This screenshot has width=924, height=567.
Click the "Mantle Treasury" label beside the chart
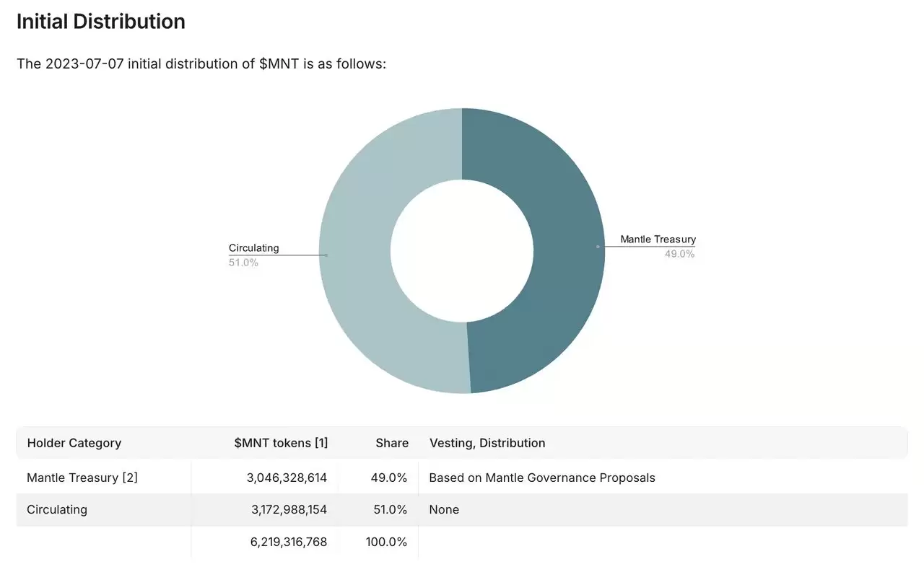click(x=658, y=239)
